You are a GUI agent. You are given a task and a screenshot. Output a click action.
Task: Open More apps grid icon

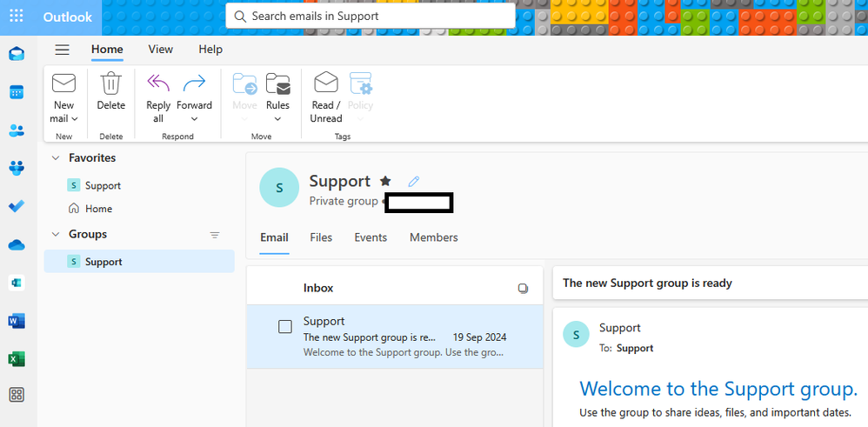click(17, 395)
